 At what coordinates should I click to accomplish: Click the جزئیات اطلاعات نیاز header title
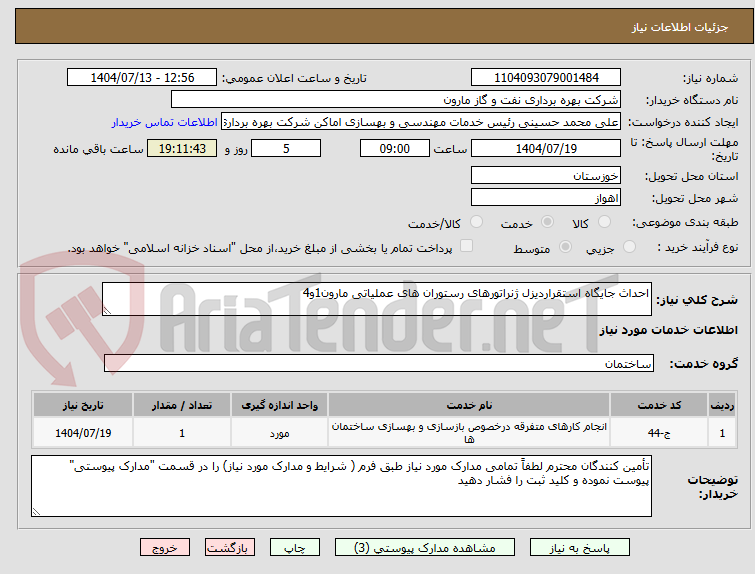[680, 27]
